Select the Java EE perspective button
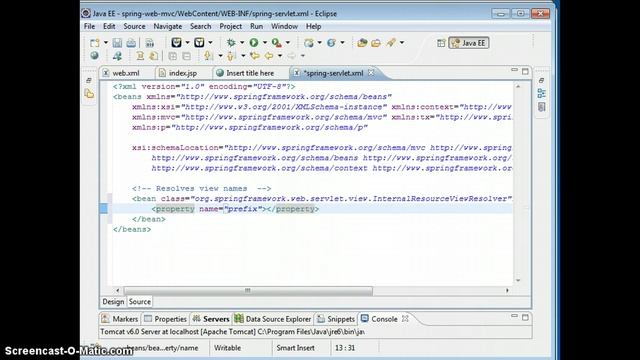This screenshot has width=640, height=360. point(469,43)
